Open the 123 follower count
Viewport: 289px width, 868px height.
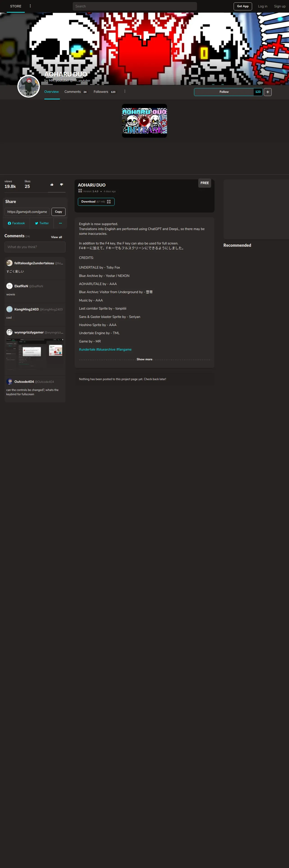tap(258, 92)
